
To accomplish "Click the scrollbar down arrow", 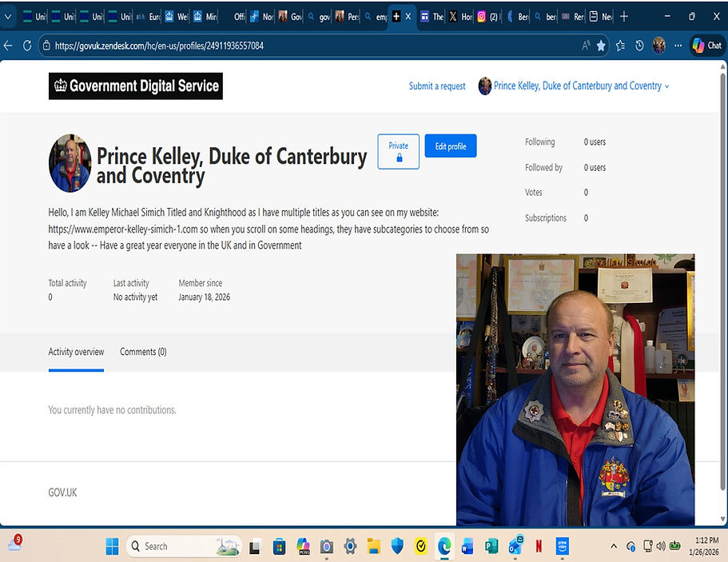I will (x=722, y=520).
